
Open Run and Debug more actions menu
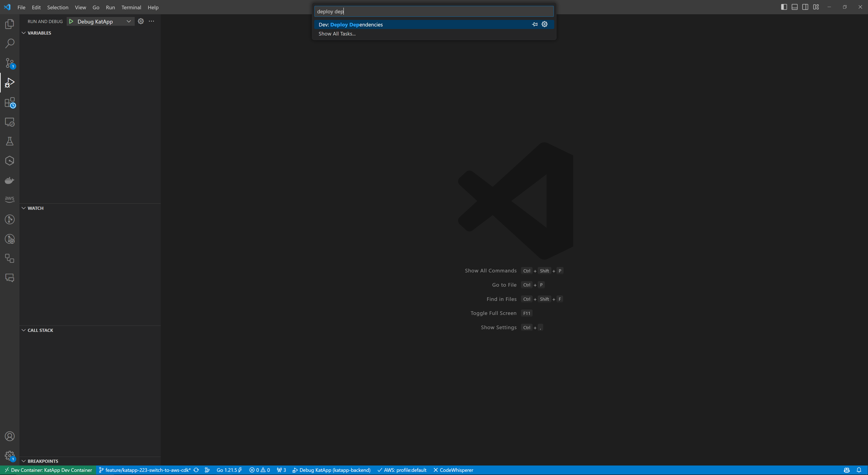coord(152,21)
